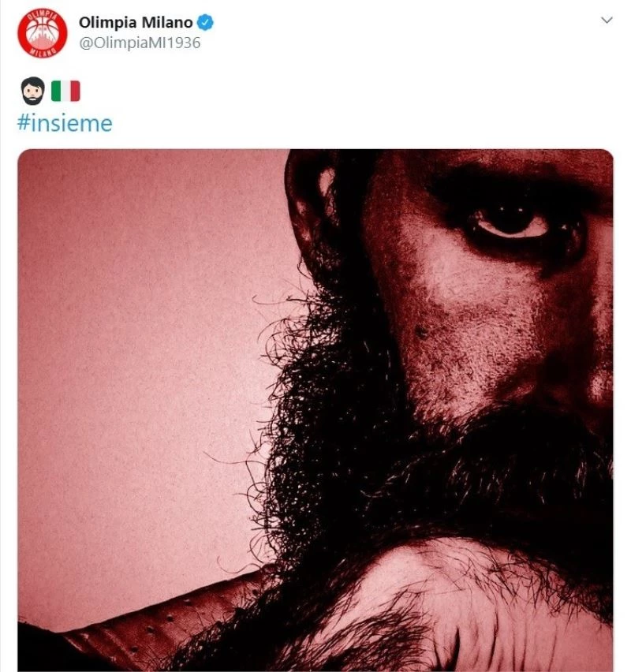Click the mole on the man's cheek
631x672 pixels.
point(420,332)
